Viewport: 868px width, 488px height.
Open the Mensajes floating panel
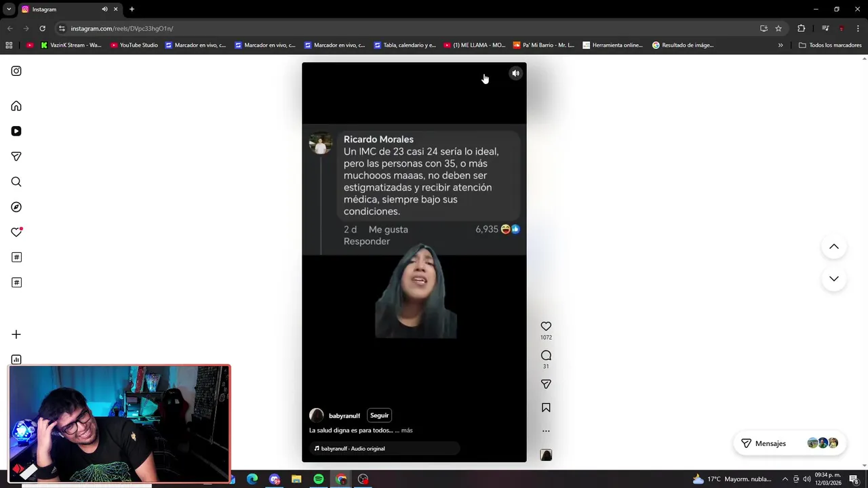[x=790, y=443]
